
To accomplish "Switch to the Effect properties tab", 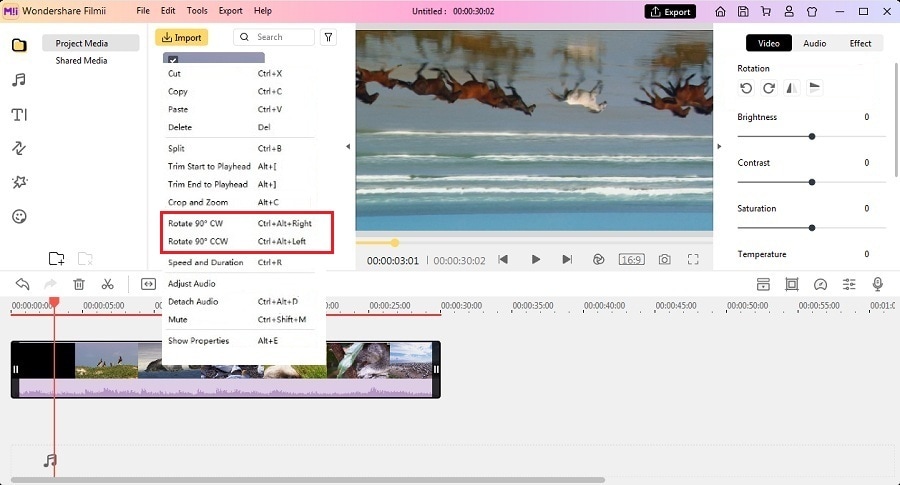I will (x=860, y=43).
